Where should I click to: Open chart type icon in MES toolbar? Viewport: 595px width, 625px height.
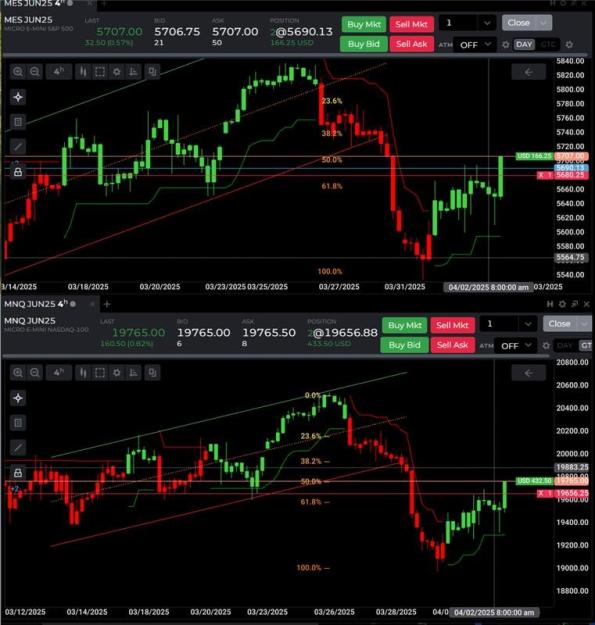(x=83, y=72)
